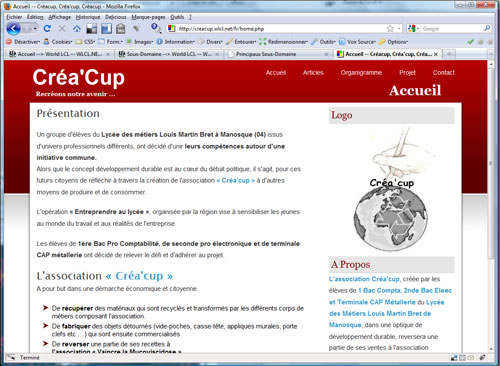Close the Principaux Sous-Domaine tab
The height and width of the screenshot is (366, 500).
pos(326,54)
